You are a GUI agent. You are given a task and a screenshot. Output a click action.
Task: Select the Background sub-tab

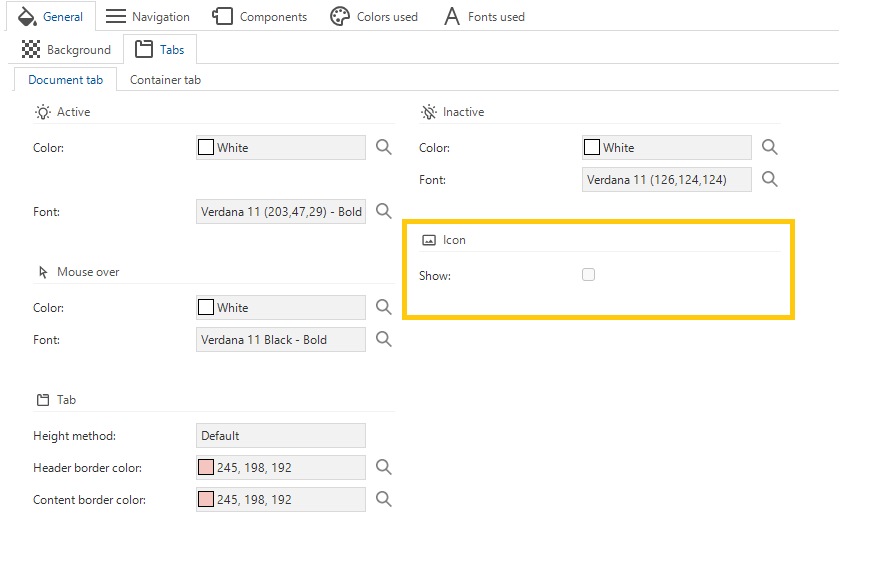coord(66,50)
